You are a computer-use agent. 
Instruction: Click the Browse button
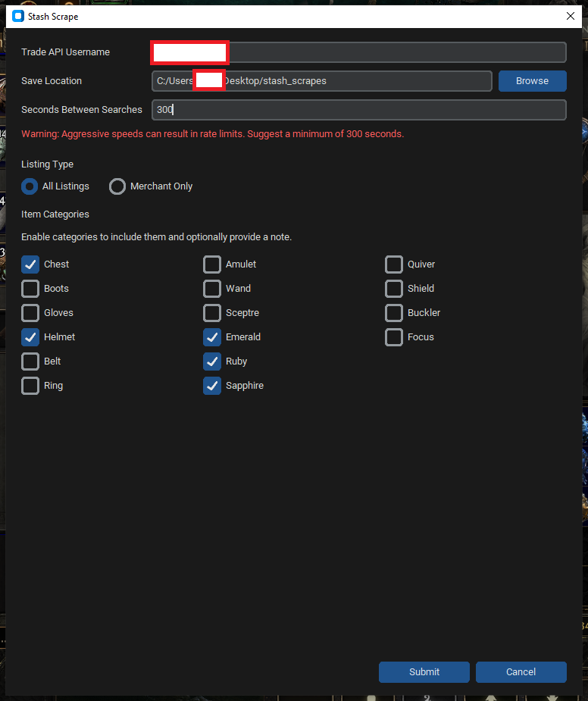[x=532, y=81]
